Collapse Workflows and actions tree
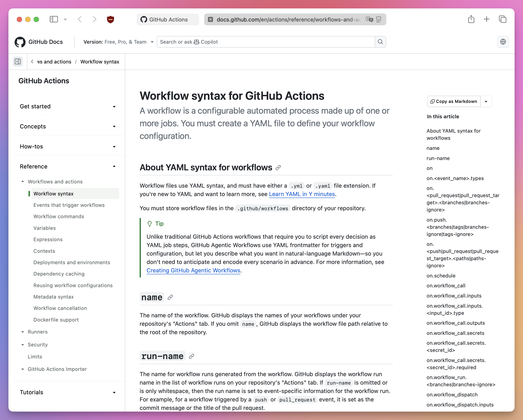Image resolution: width=523 pixels, height=420 pixels. click(x=52, y=182)
